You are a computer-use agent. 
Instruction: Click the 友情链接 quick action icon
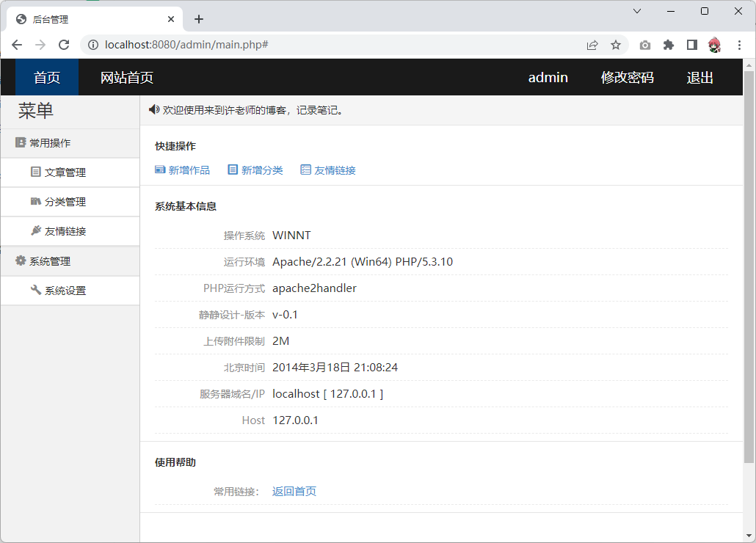point(305,170)
